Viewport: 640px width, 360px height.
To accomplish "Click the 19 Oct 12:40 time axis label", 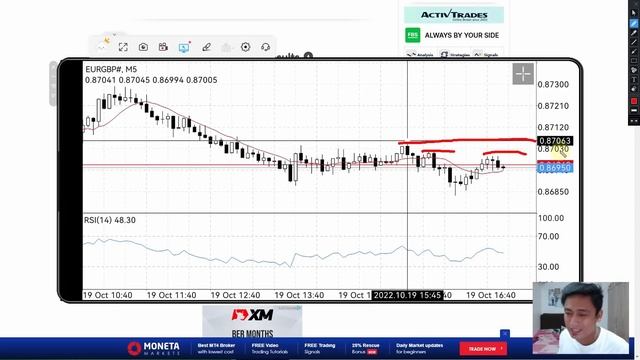I will click(x=236, y=295).
